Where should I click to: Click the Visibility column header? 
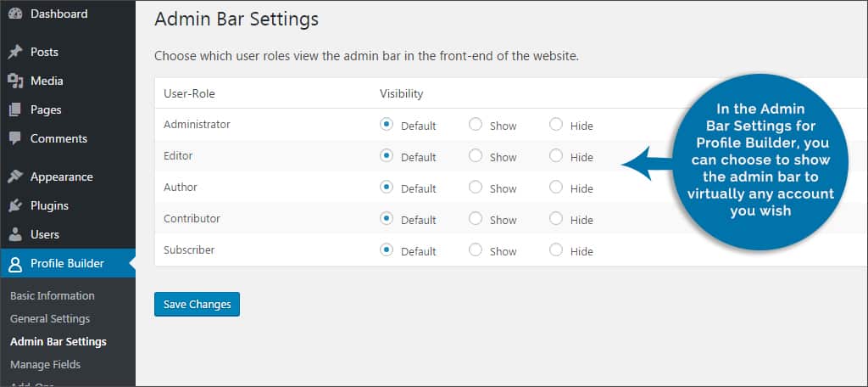[x=401, y=93]
